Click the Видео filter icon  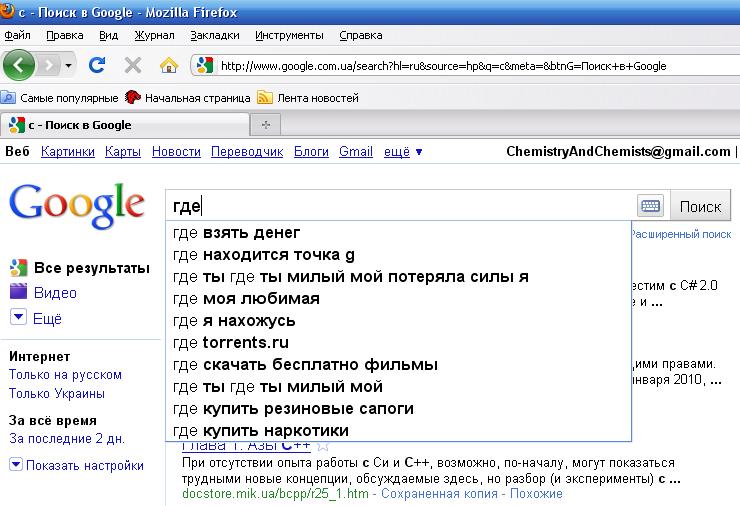point(18,293)
